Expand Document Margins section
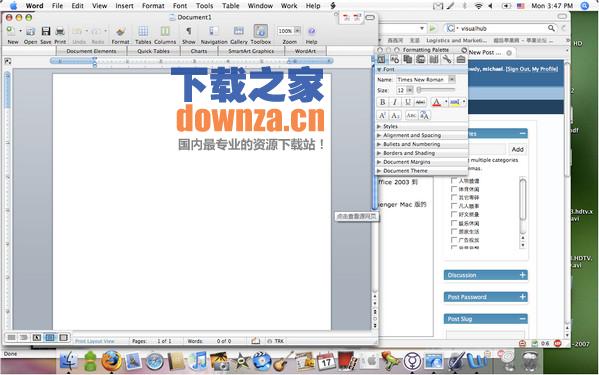 422,162
